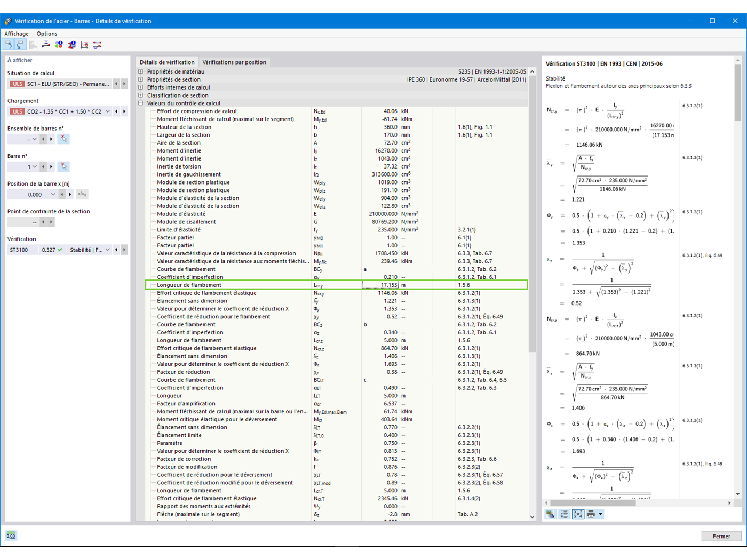Select the Flèche (maximale sur le segment) row
747x560 pixels.
coord(337,515)
